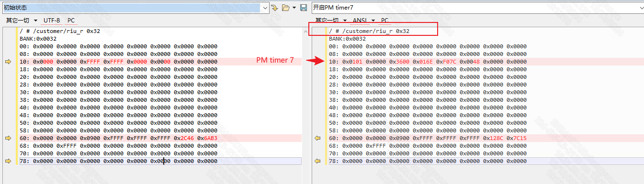Viewport: 644px width, 184px height.
Task: Expand the right path dropdown for 开启PM timer7
Action: [641, 8]
